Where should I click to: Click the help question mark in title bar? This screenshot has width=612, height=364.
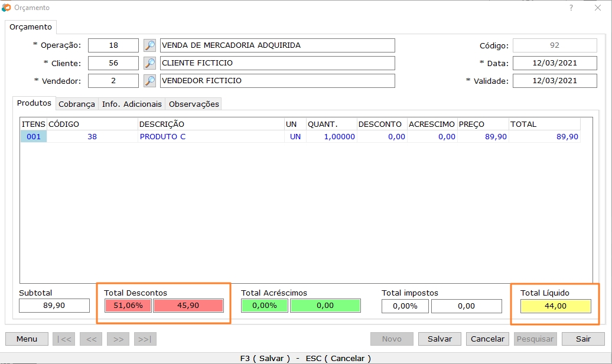571,8
